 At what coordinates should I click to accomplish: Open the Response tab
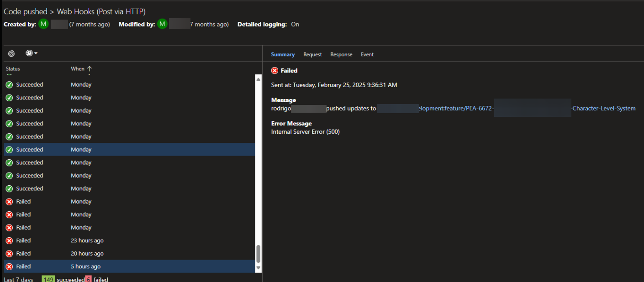[341, 55]
